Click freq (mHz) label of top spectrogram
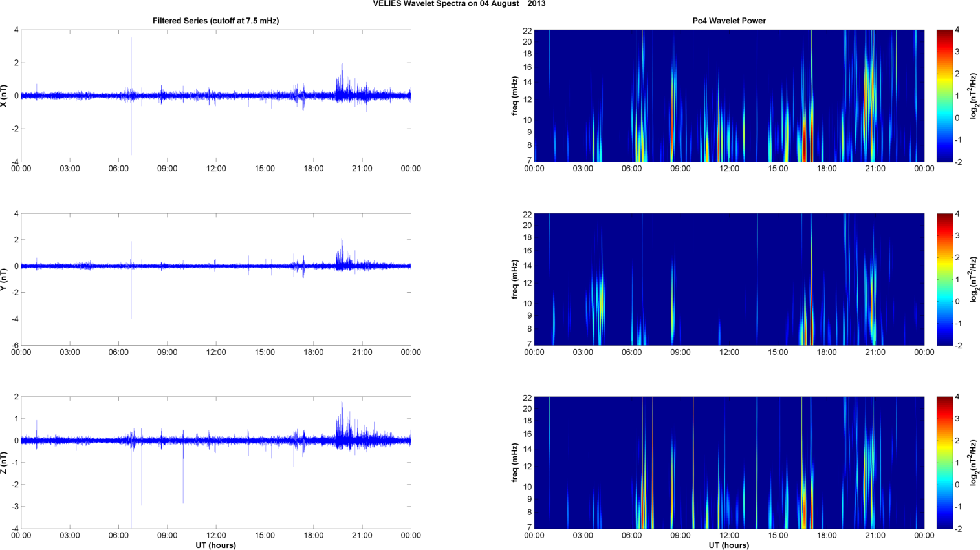The width and height of the screenshot is (980, 550). point(515,96)
